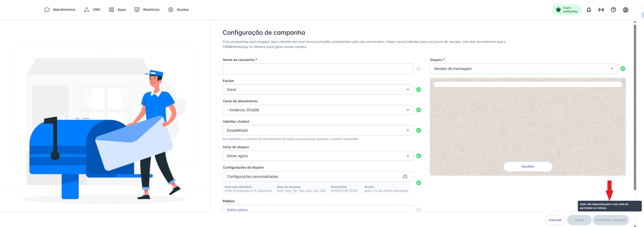
Task: Open the notifications bell
Action: tap(589, 10)
